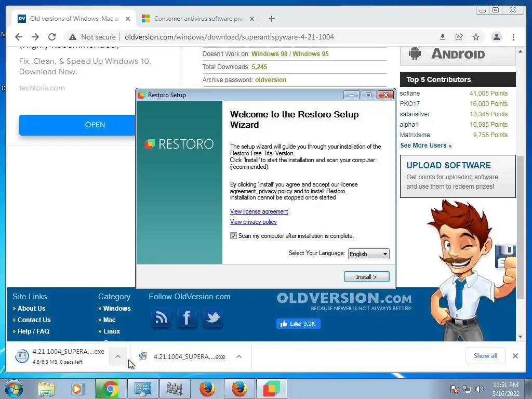
Task: Click the Facebook Like 9.2K button
Action: coord(298,324)
